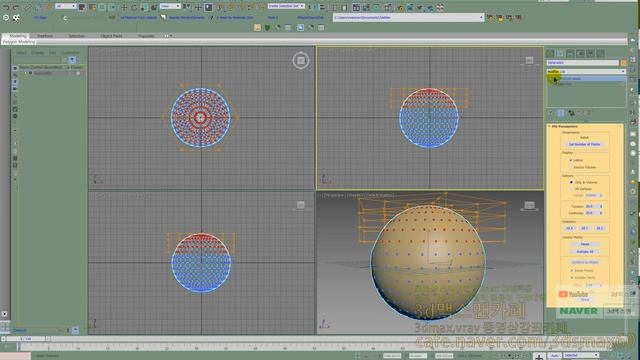
Task: Click the Align tool icon
Action: [322, 7]
